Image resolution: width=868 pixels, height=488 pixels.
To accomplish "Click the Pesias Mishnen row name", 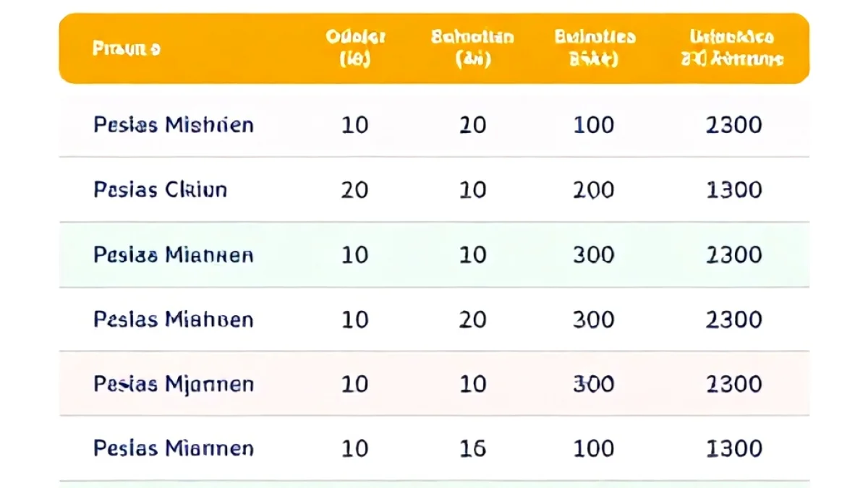I will pyautogui.click(x=174, y=125).
